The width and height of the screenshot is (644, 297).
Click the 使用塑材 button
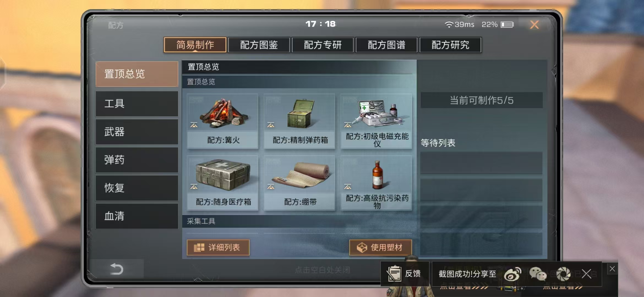[x=380, y=247]
